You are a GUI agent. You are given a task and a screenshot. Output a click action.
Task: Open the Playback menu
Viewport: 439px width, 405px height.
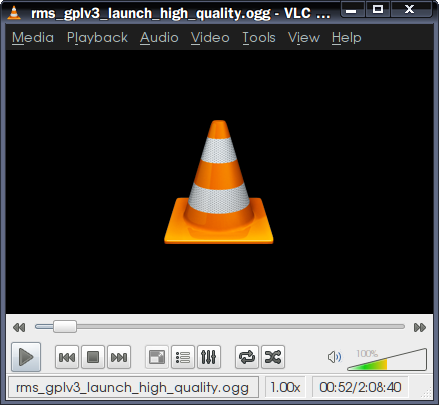coord(97,38)
